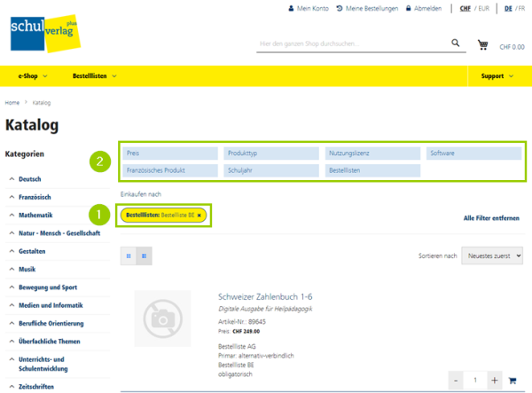Click the shop search input field
The width and height of the screenshot is (532, 393).
click(x=350, y=43)
